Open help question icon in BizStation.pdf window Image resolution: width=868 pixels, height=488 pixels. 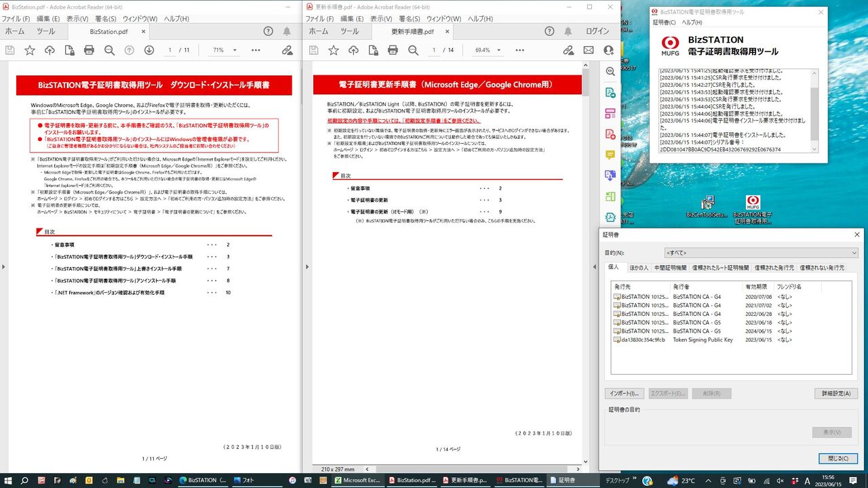(269, 31)
